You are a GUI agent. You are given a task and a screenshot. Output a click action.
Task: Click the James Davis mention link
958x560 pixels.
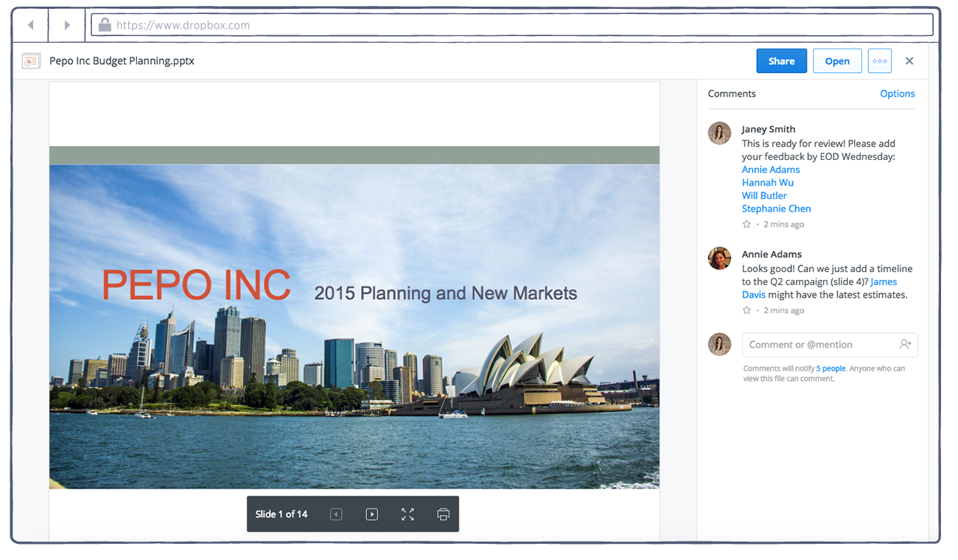[883, 282]
